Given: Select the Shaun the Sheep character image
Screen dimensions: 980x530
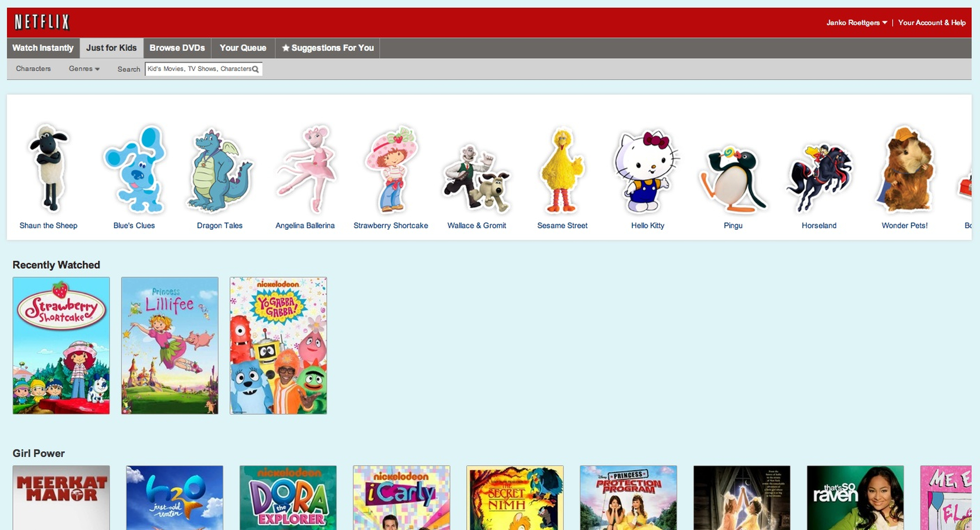Looking at the screenshot, I should [48, 168].
